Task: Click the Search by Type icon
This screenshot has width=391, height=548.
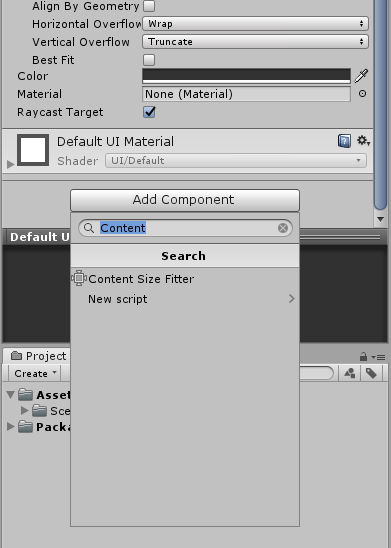Action: click(x=350, y=373)
